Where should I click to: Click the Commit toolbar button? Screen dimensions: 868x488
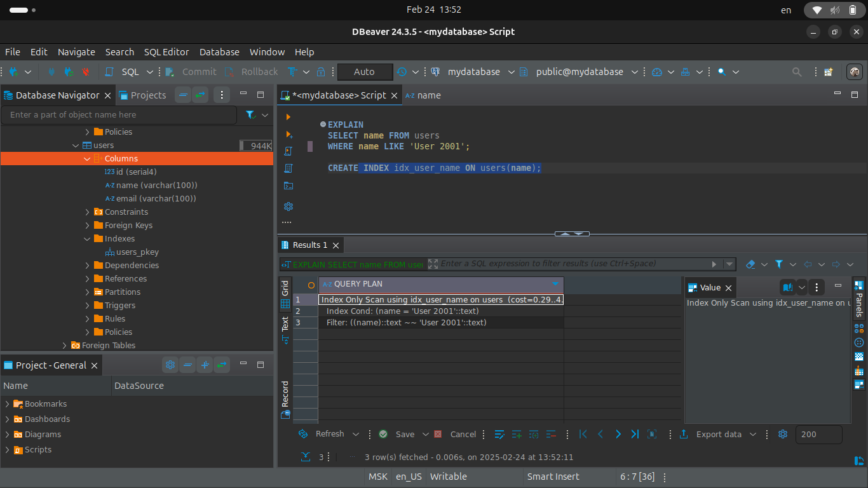[x=191, y=72]
